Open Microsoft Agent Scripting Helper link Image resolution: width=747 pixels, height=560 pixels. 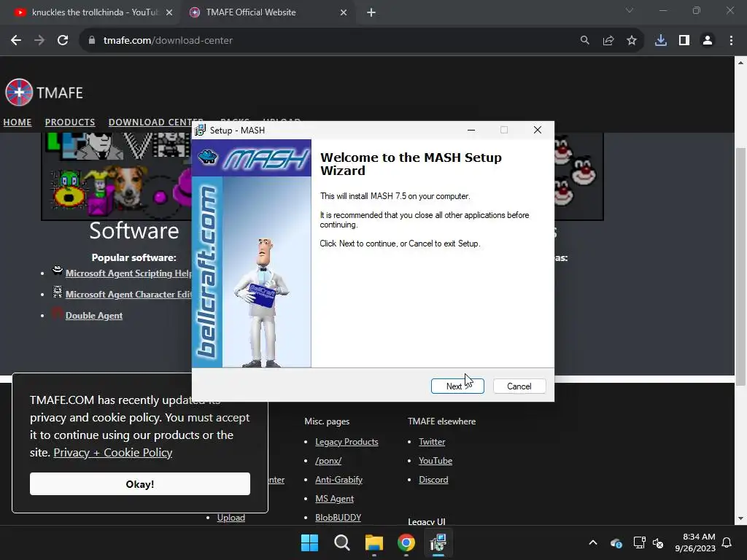click(128, 273)
